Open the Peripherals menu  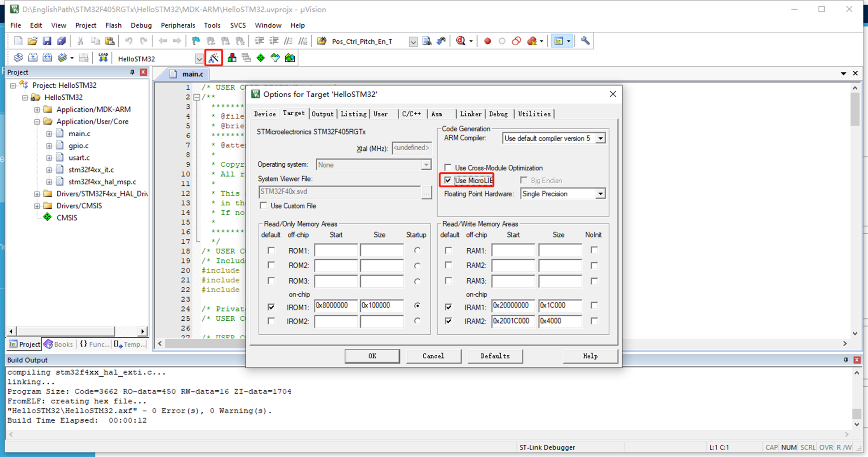tap(178, 25)
